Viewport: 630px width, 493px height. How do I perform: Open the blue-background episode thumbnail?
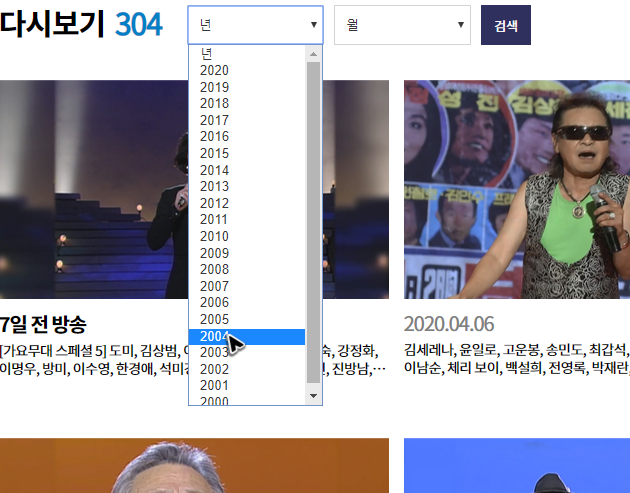[x=517, y=466]
